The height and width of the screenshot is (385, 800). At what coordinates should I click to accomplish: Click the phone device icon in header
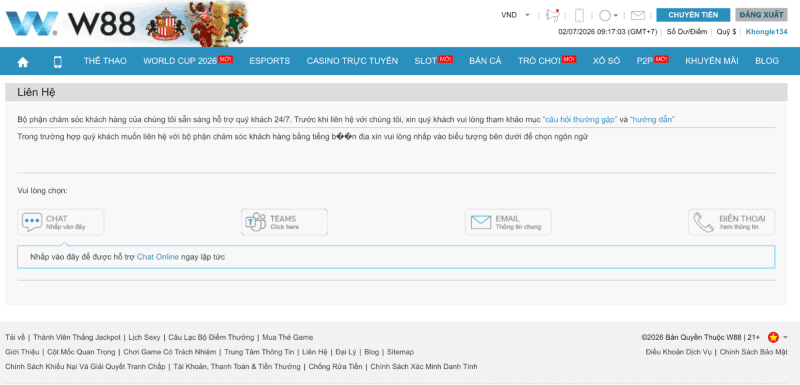click(579, 15)
